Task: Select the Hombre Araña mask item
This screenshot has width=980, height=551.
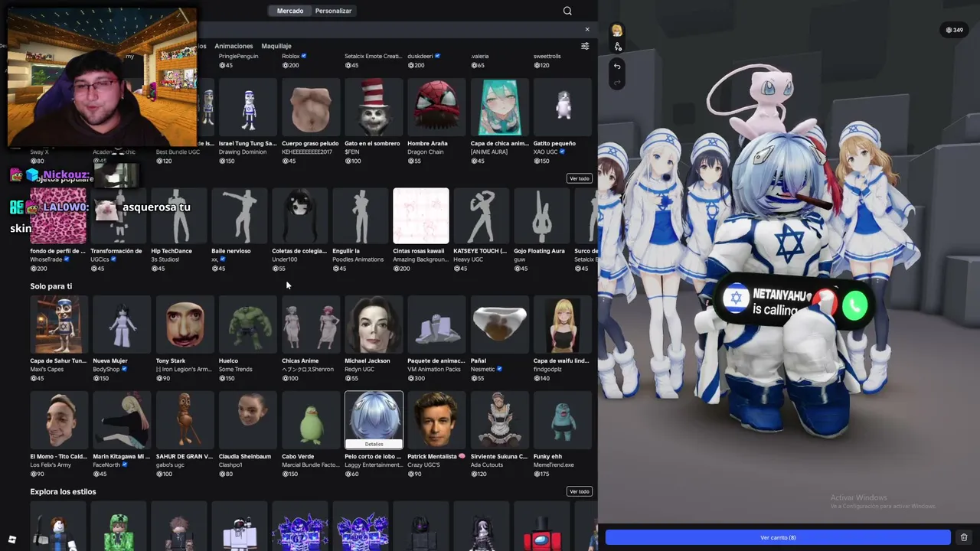Action: coord(436,106)
